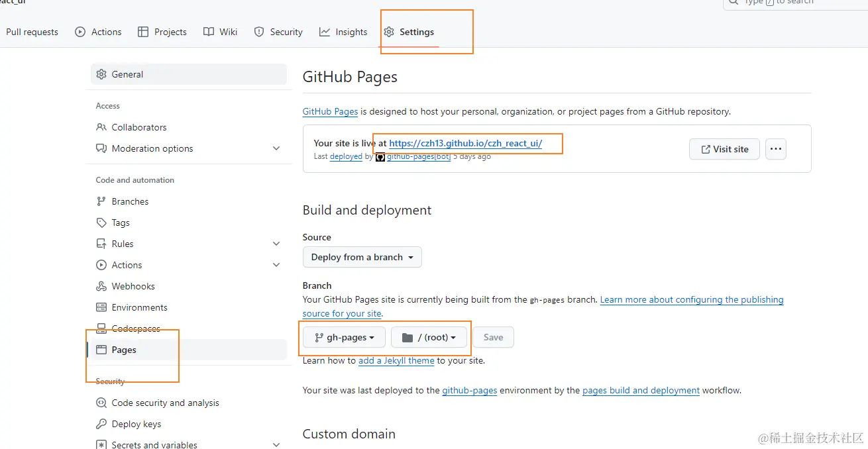Open Webhooks settings
Screen dimensions: 868x449
click(x=189, y=286)
